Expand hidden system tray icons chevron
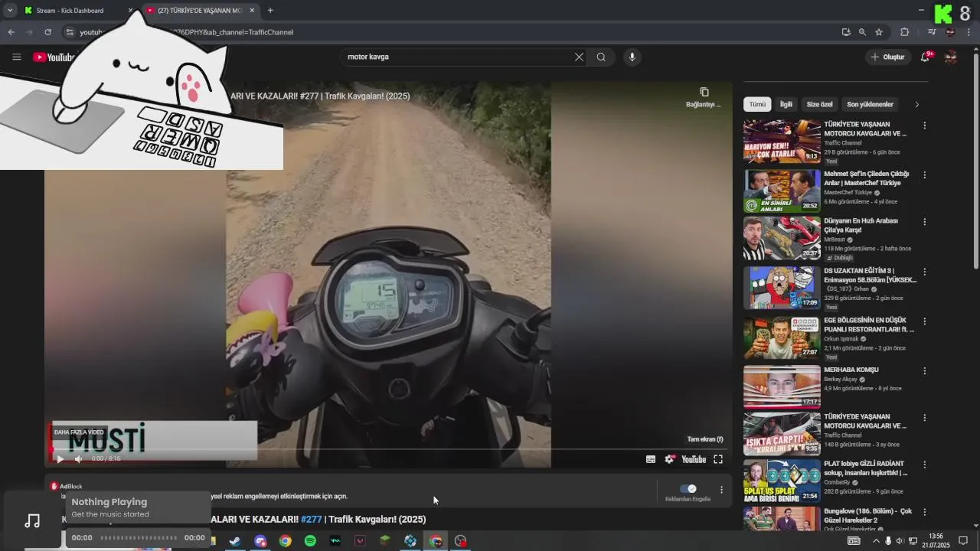 click(x=877, y=541)
